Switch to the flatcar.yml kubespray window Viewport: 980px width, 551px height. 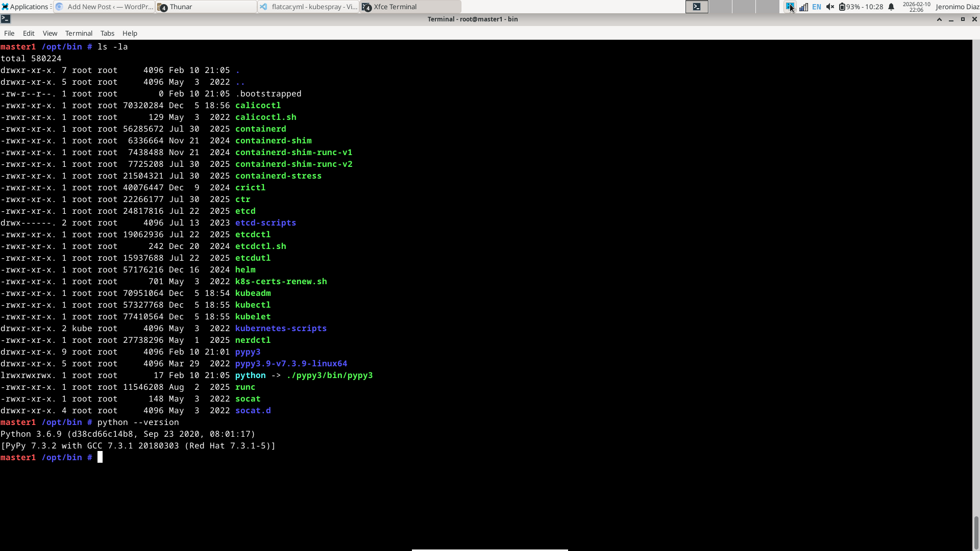[x=308, y=7]
